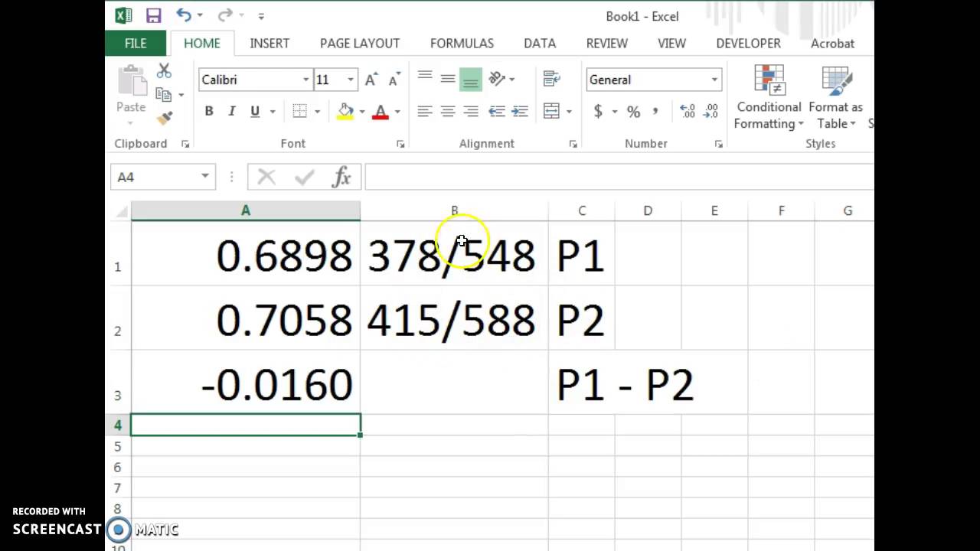Increase the font size
Viewport: 980px width, 551px height.
pos(371,80)
